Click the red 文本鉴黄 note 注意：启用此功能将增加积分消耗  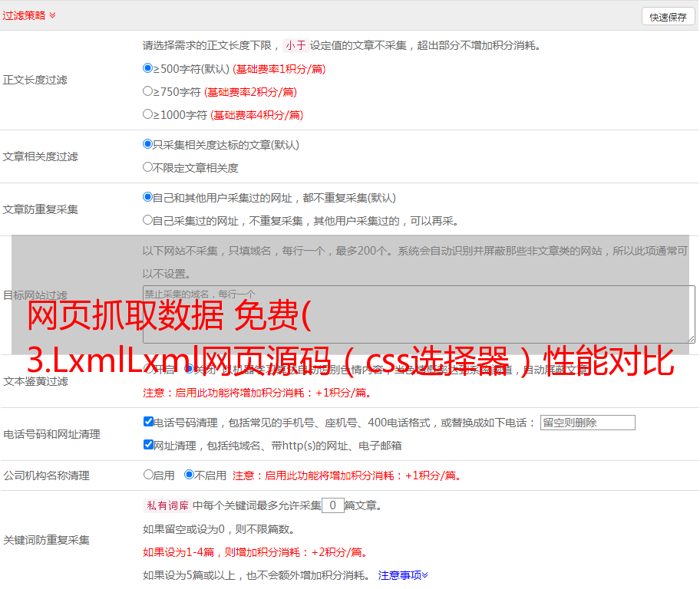click(x=257, y=393)
